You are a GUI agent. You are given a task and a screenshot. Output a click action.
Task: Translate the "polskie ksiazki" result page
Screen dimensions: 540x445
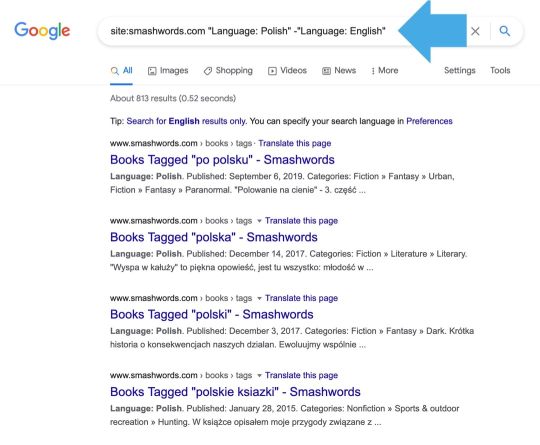pyautogui.click(x=301, y=375)
